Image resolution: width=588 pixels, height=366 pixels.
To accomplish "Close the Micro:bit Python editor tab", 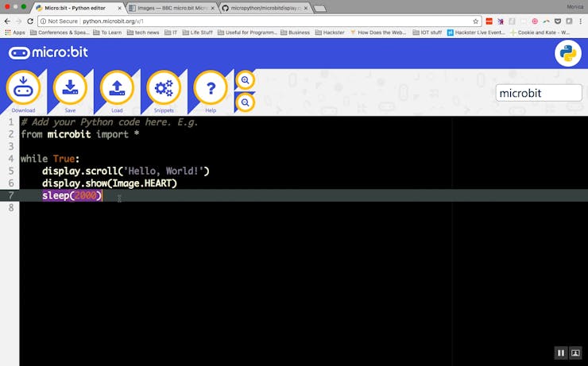I will coord(120,8).
